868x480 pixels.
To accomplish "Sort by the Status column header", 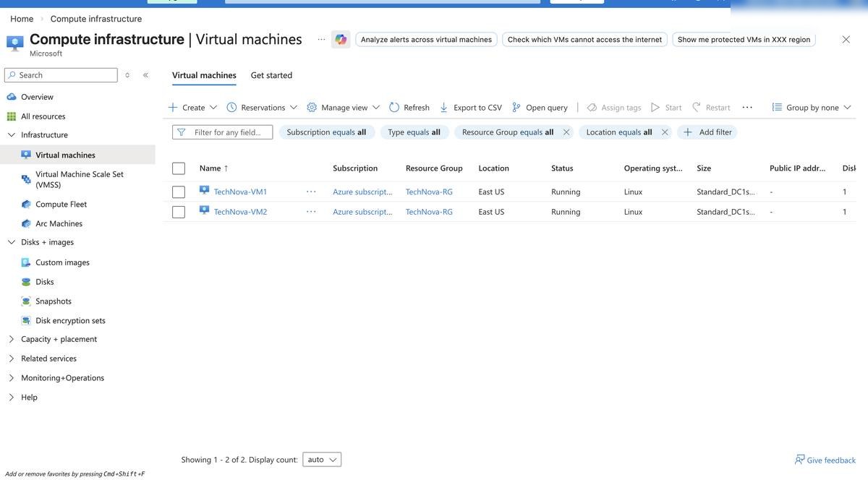I will 562,168.
